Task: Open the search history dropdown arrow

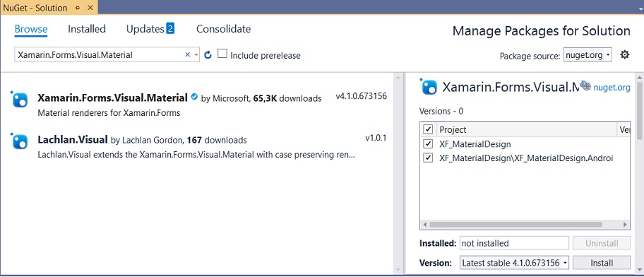Action: 196,54
